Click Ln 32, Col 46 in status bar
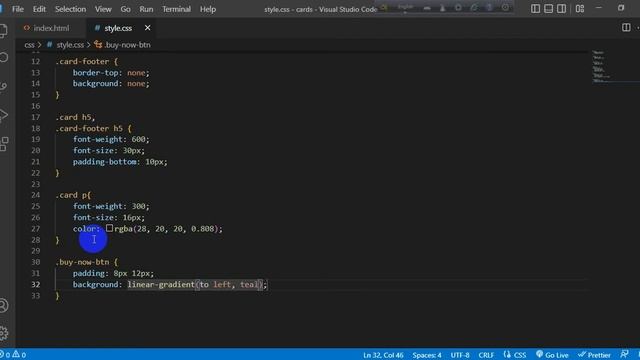Viewport: 640px width, 360px height. click(383, 355)
